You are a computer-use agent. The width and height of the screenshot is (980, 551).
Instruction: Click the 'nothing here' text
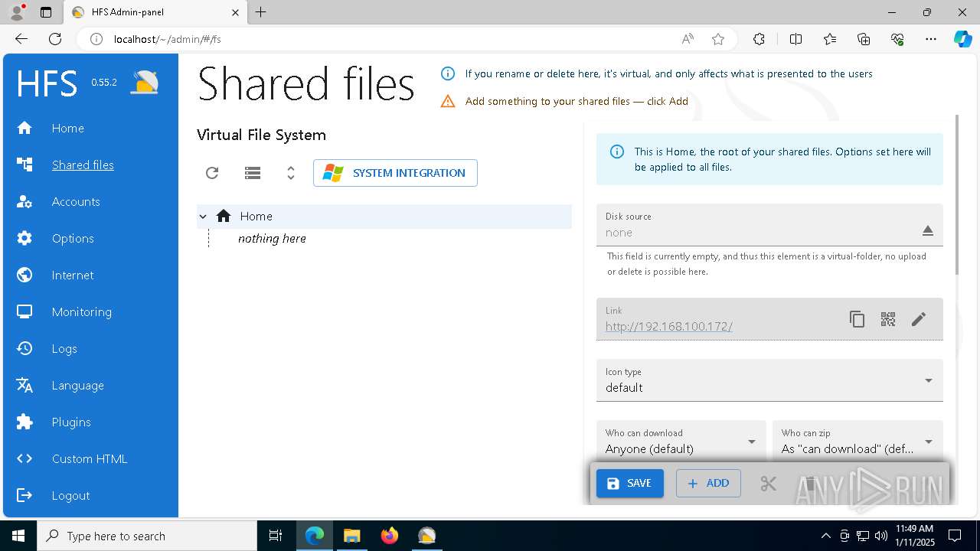[272, 239]
